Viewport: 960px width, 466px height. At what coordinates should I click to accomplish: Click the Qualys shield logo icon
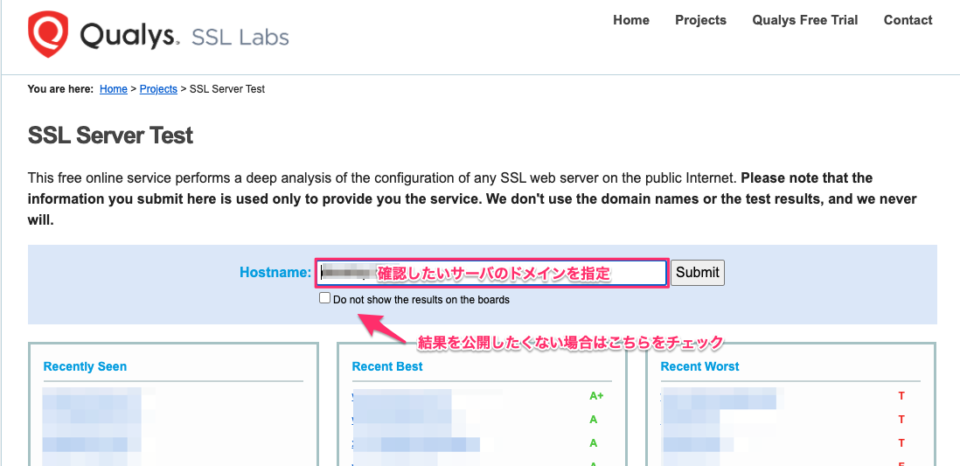pos(48,34)
